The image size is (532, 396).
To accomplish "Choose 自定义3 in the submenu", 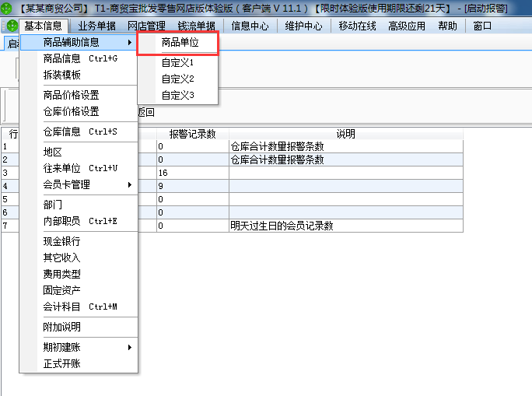I will coord(177,95).
